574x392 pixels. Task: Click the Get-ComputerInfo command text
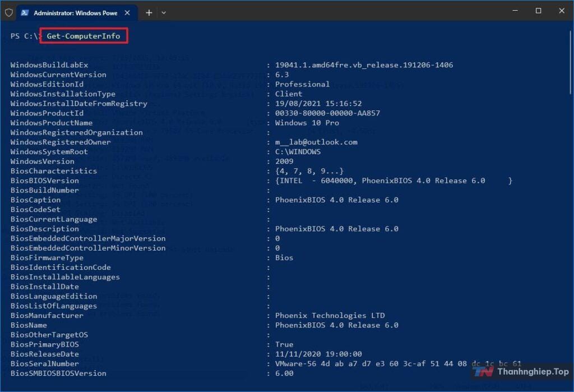point(84,36)
